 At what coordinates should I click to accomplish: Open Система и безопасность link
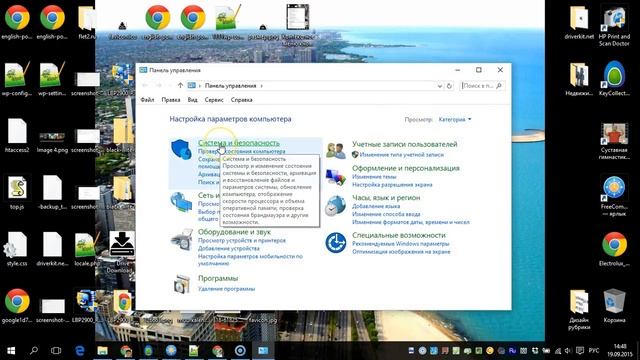[239, 143]
